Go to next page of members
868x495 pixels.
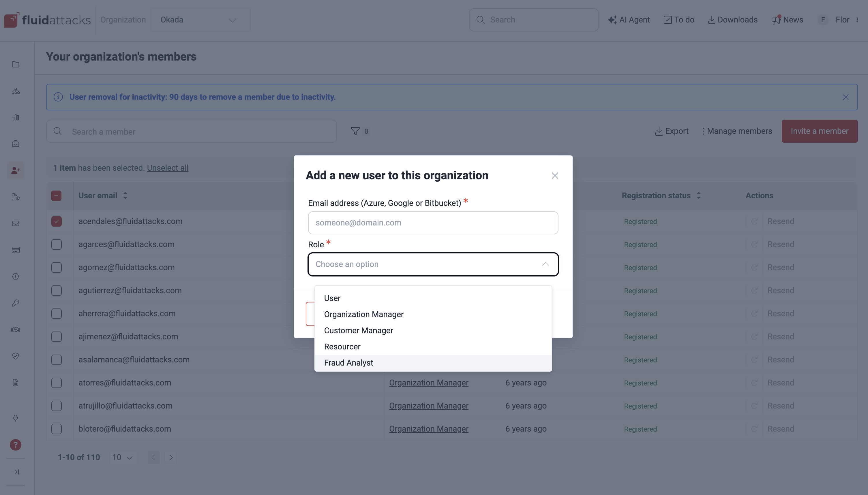[171, 458]
